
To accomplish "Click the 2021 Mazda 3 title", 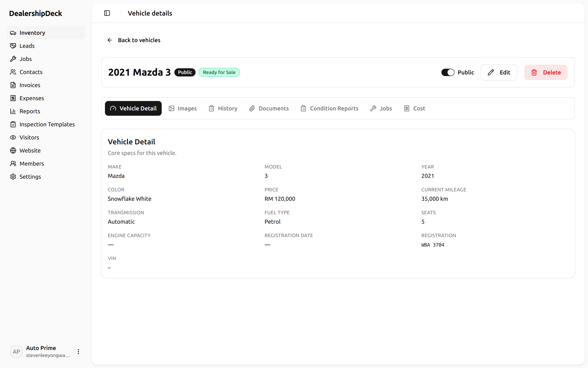I will 139,72.
